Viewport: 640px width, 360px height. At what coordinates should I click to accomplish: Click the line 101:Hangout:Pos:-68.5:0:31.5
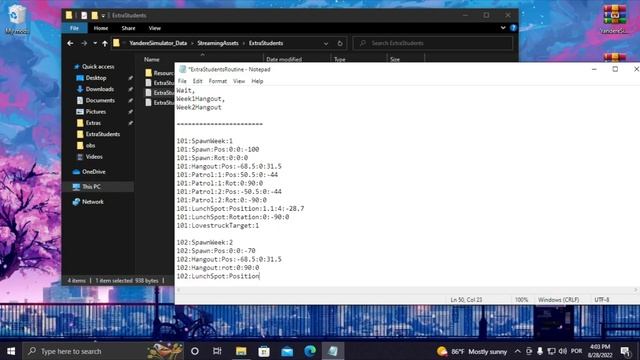pos(229,166)
